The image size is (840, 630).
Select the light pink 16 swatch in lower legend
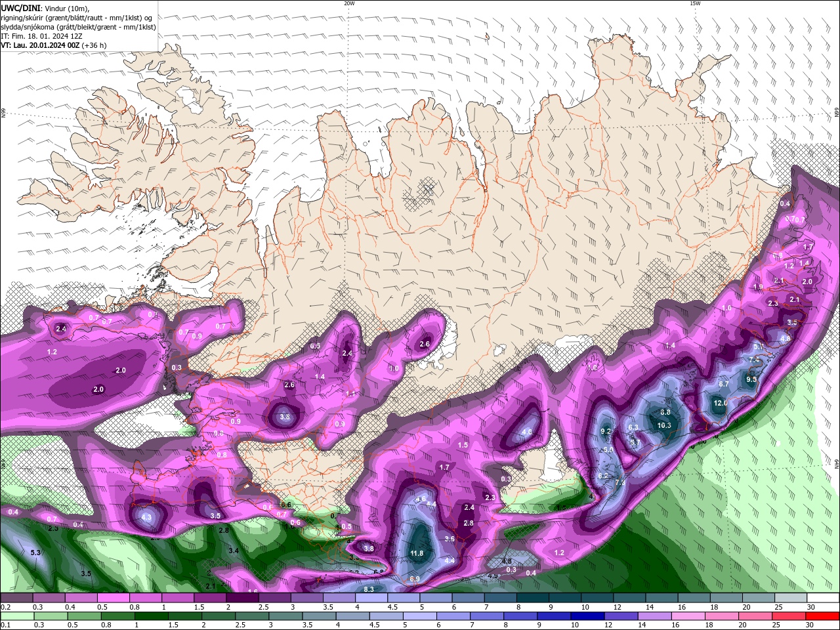tap(688, 616)
